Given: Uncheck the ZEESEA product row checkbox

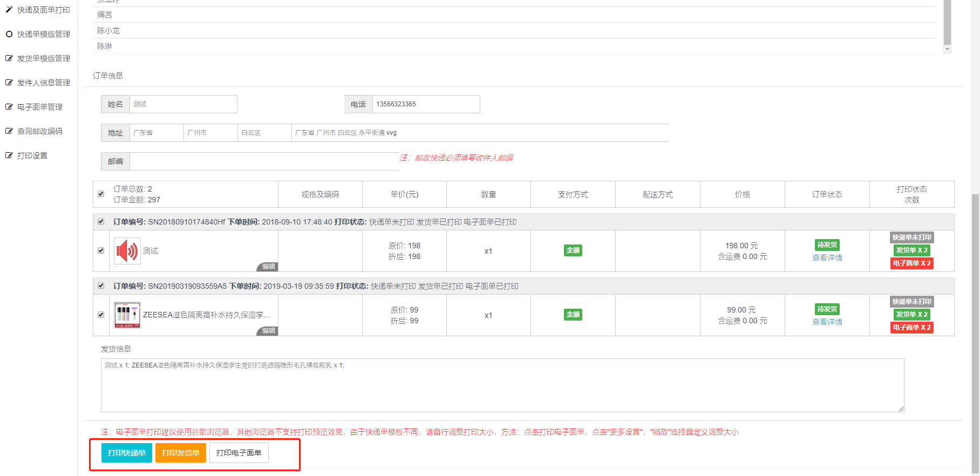Looking at the screenshot, I should (101, 315).
